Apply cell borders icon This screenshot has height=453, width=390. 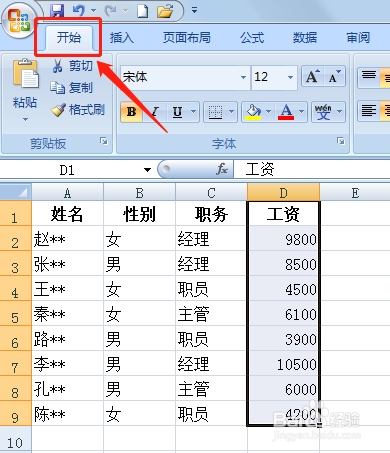(215, 112)
